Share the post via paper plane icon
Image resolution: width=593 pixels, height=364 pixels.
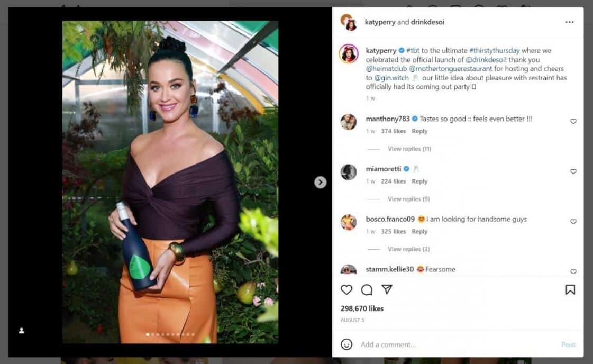pyautogui.click(x=387, y=289)
